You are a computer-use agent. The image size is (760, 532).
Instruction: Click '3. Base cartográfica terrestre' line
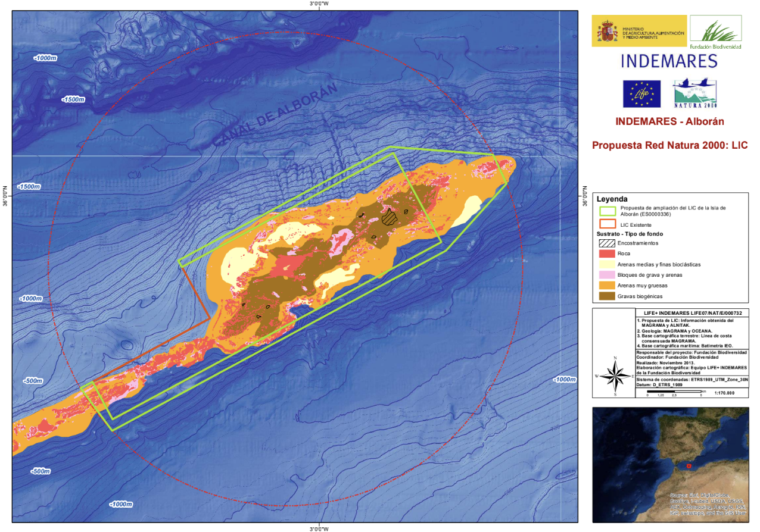(x=684, y=339)
